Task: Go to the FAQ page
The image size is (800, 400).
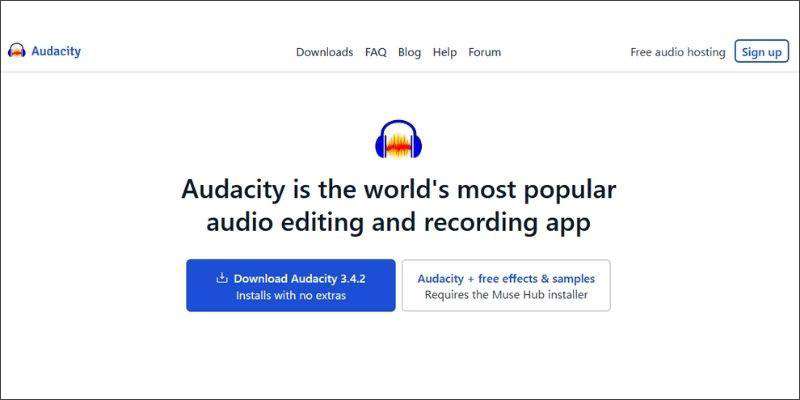Action: [x=376, y=52]
